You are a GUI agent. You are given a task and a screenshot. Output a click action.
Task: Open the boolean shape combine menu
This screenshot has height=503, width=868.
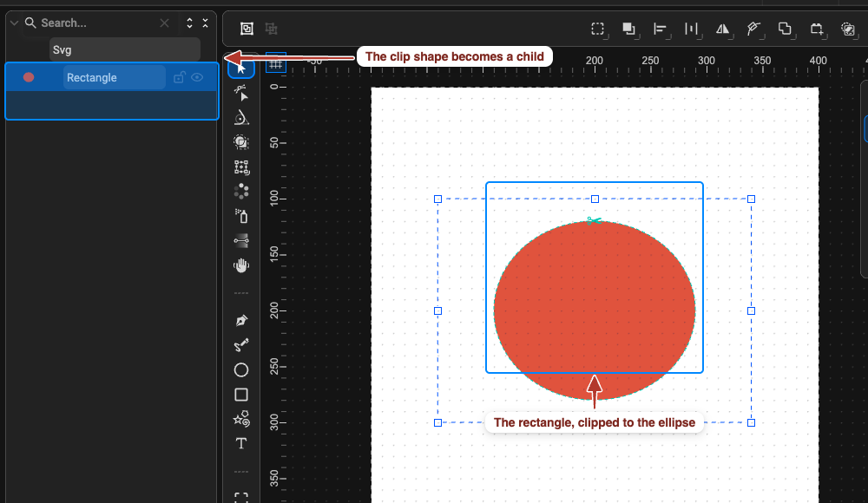pyautogui.click(x=785, y=29)
